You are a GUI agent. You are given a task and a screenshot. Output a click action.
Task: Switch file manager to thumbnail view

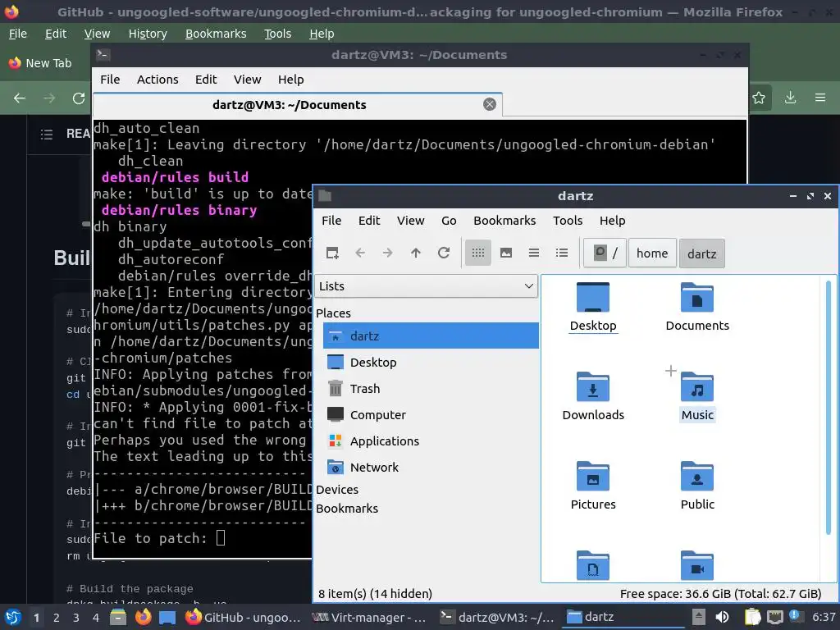click(x=505, y=253)
